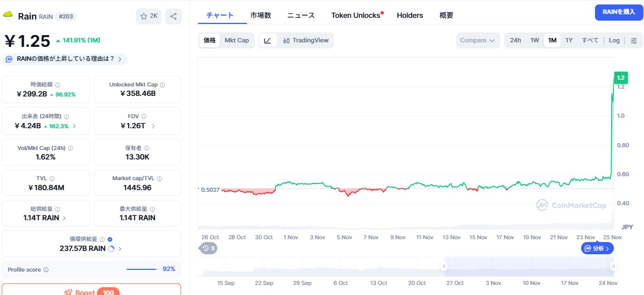Click the share icon next to watchlist star
The image size is (644, 295).
point(173,16)
